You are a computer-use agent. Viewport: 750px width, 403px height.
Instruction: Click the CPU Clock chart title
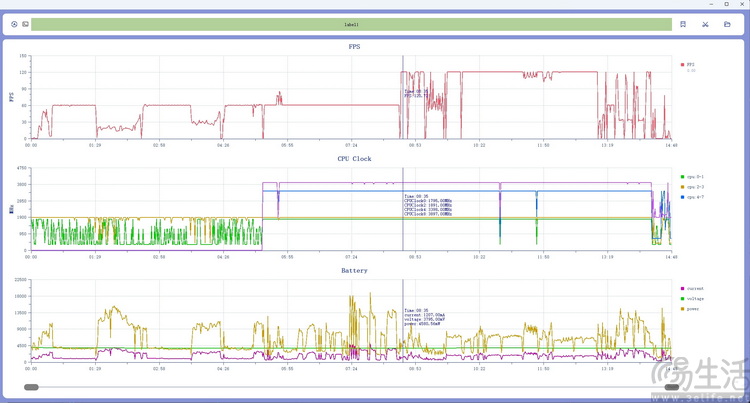coord(354,158)
